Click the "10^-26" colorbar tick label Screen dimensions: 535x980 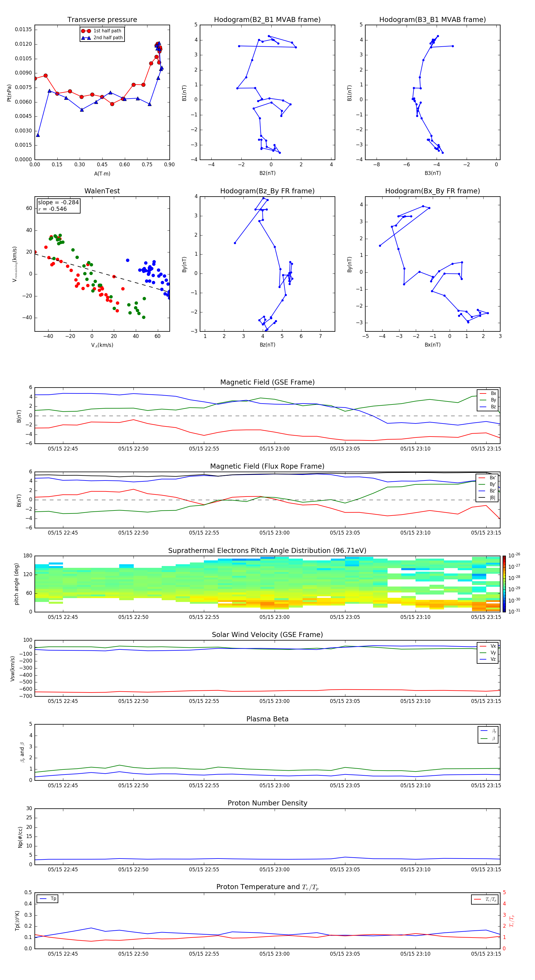514,555
